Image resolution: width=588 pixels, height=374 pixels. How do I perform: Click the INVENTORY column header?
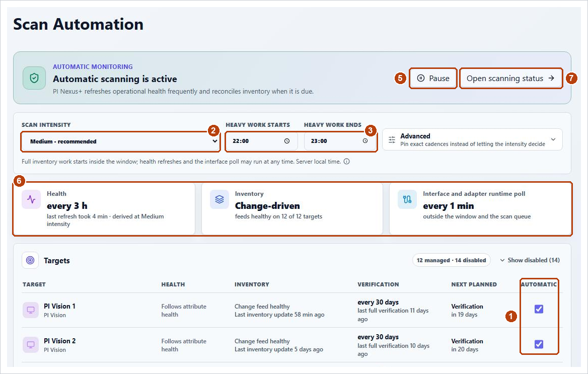click(x=252, y=284)
